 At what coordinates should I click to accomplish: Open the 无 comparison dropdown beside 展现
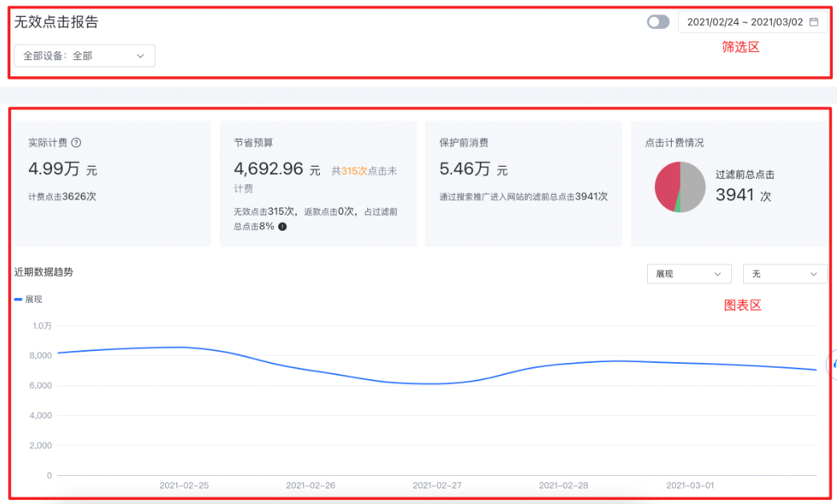click(785, 273)
